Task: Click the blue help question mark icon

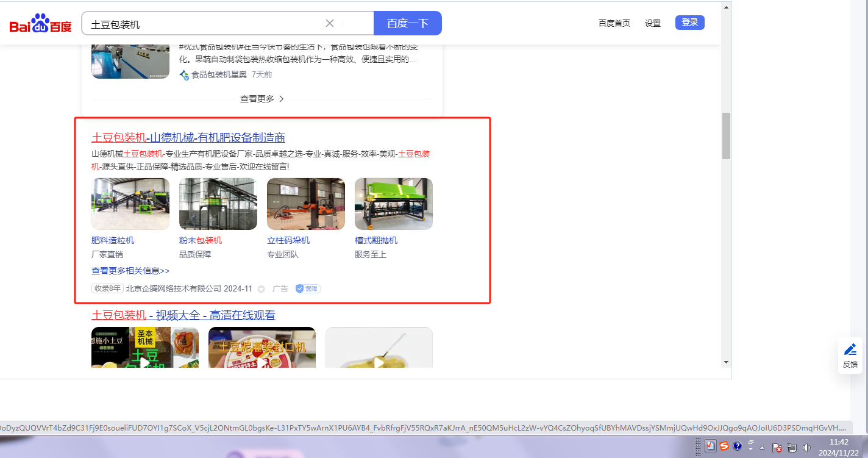Action: (738, 446)
